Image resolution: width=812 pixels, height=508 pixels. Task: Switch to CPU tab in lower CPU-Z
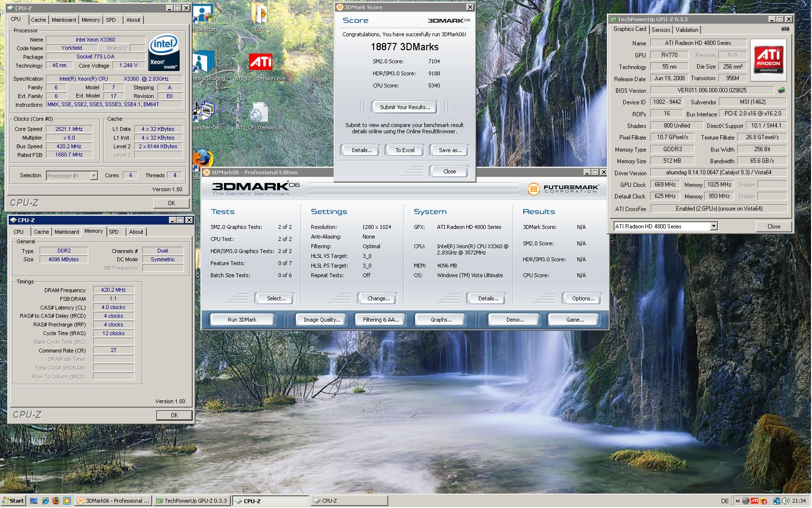click(18, 232)
